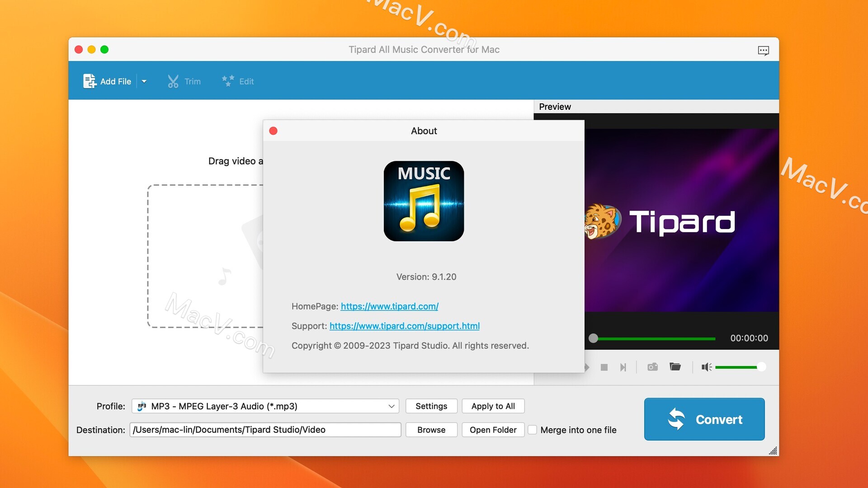Screen dimensions: 868x488
Task: Enable Merge into one file checkbox
Action: tap(533, 429)
